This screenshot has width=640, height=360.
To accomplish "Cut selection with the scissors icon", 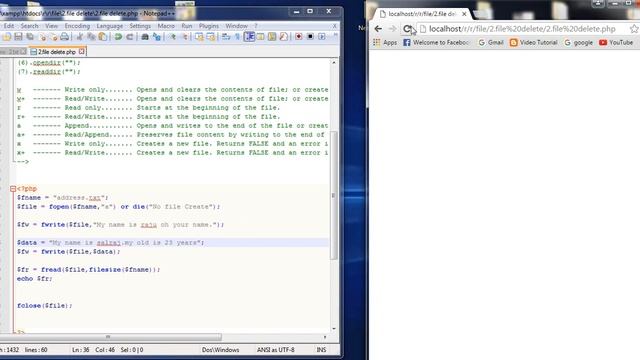I will [80, 37].
